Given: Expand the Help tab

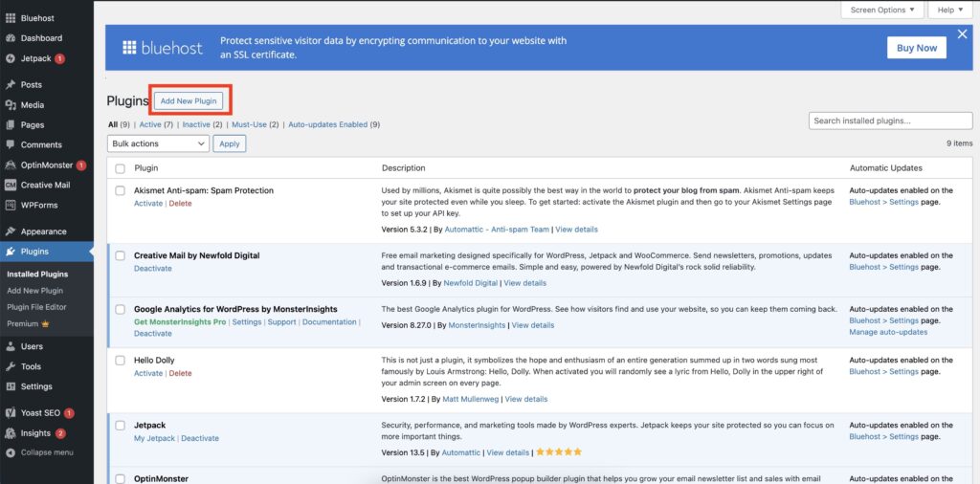Looking at the screenshot, I should coord(950,10).
